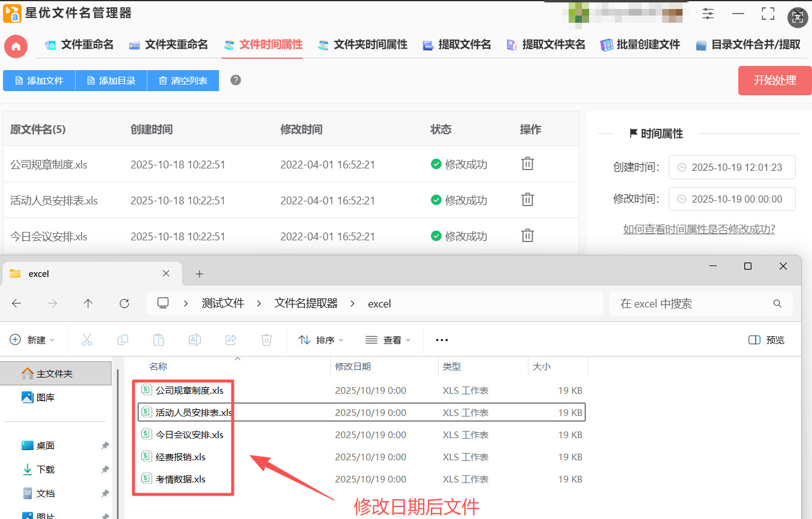Expand the 查看 view dropdown
Viewport: 812px width, 519px height.
click(x=388, y=340)
